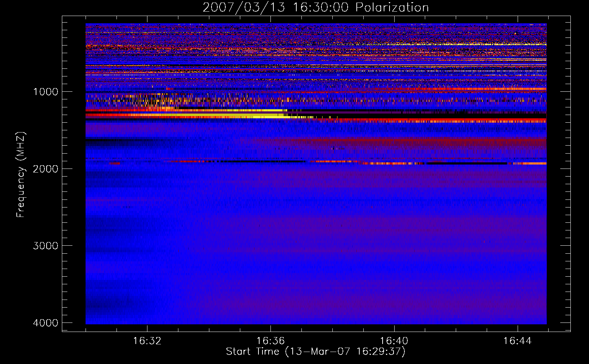The image size is (589, 364).
Task: Click the 4000 frequency tick label
Action: (46, 323)
